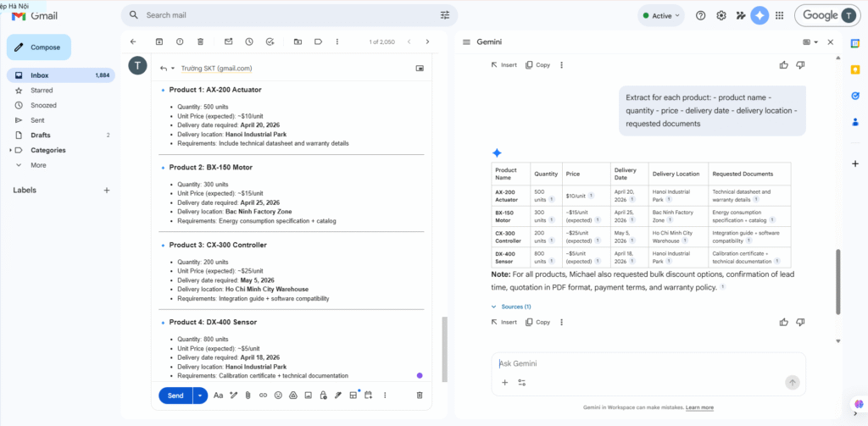The width and height of the screenshot is (868, 426).
Task: Snooze the email with clock icon
Action: [x=248, y=41]
